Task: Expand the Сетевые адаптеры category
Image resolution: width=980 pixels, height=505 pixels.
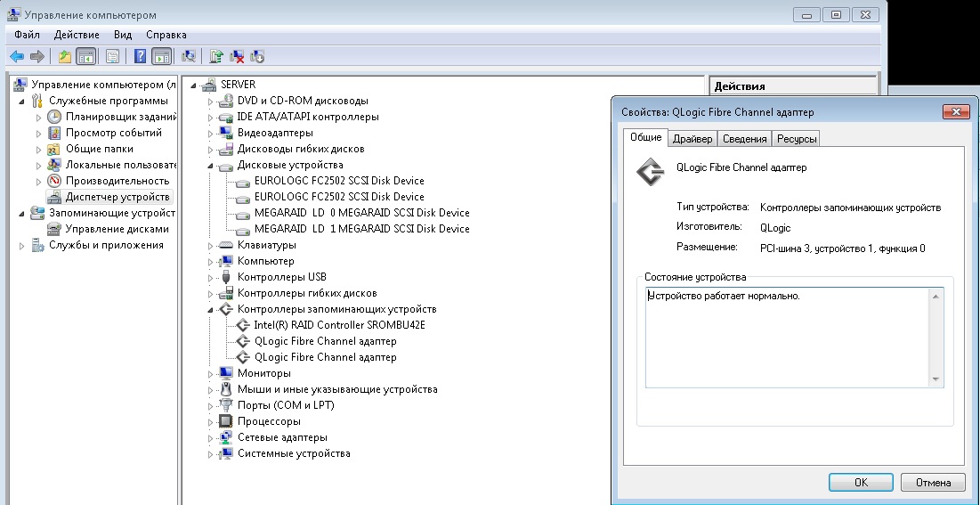Action: [x=211, y=438]
